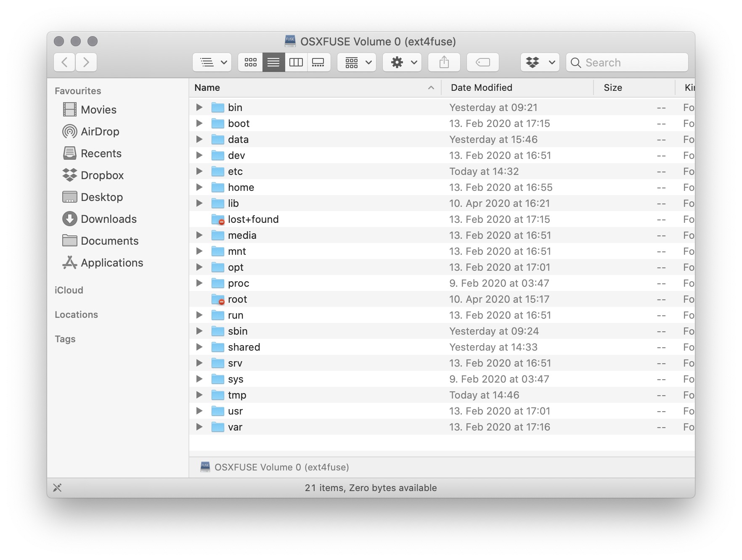Click the FUSE volume icon in title bar
The image size is (742, 560).
click(x=290, y=41)
